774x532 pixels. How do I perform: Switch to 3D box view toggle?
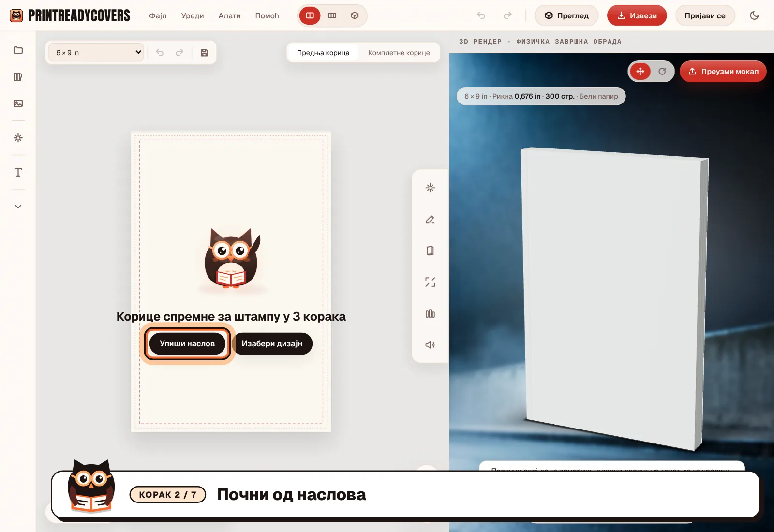coord(355,15)
